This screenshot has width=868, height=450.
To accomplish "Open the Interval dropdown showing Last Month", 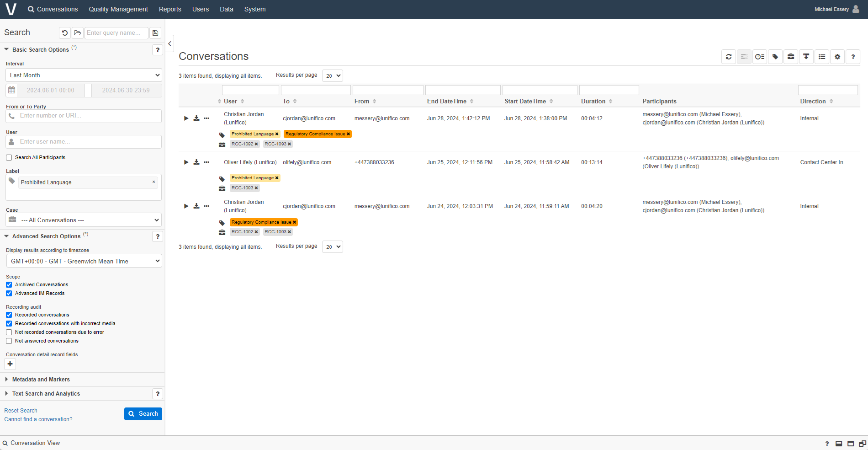I will click(83, 75).
